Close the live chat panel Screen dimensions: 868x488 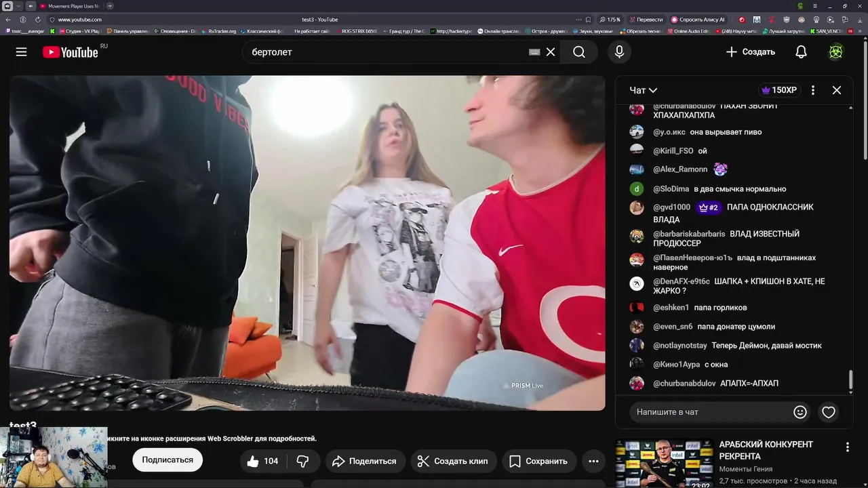(837, 90)
